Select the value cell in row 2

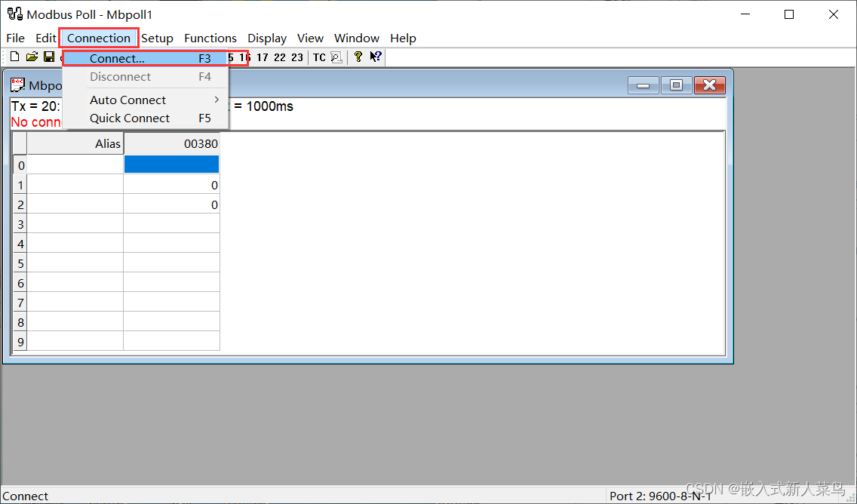click(x=171, y=204)
